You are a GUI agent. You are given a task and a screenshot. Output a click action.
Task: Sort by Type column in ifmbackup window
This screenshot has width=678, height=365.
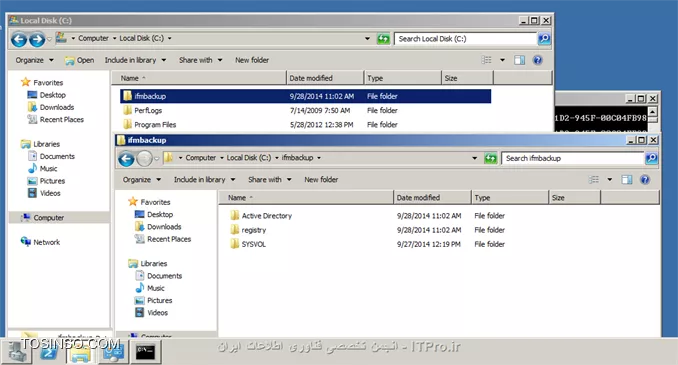pyautogui.click(x=510, y=198)
